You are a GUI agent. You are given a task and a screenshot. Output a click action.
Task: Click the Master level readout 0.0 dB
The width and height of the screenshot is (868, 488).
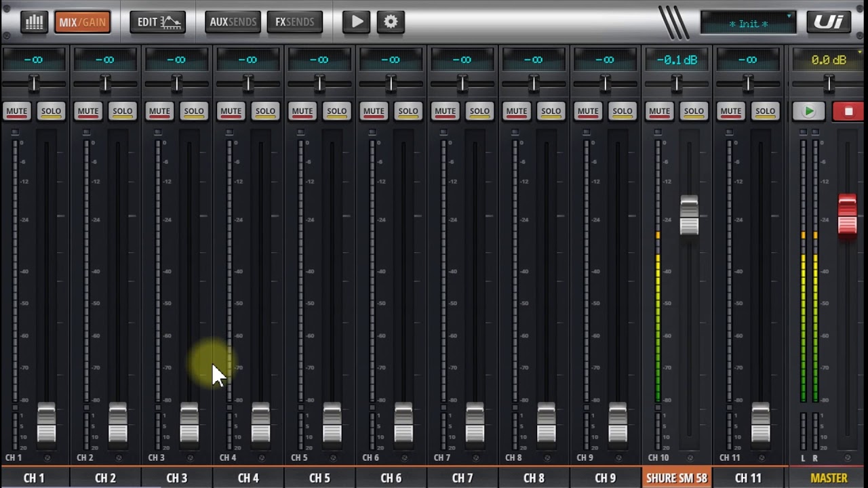829,60
